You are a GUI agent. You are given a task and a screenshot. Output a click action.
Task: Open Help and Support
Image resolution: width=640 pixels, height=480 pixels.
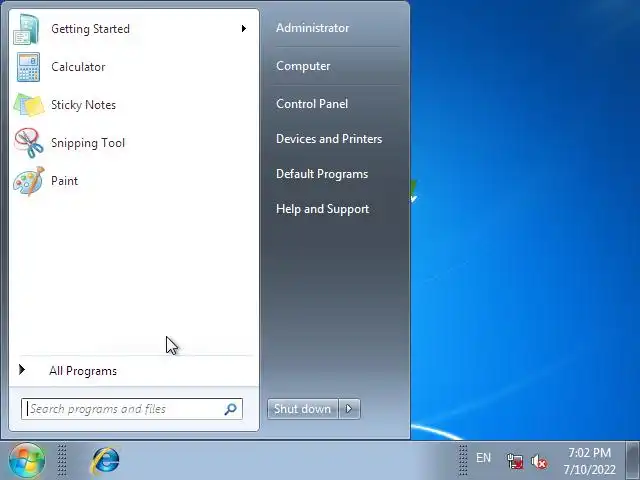(x=322, y=209)
